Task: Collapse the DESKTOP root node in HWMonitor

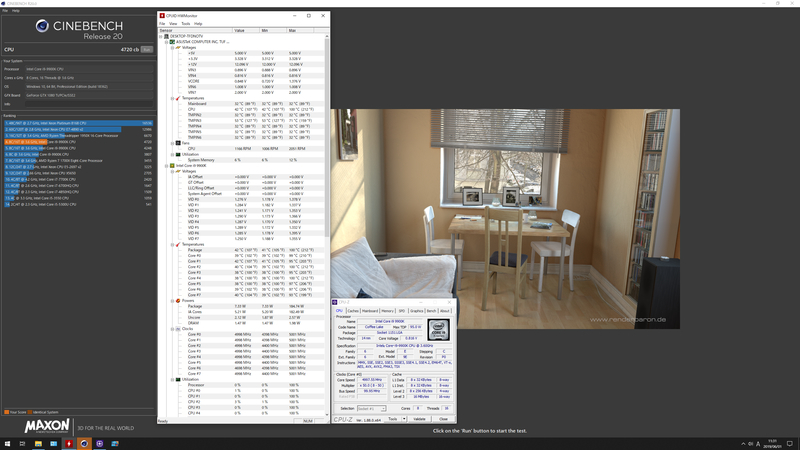Action: click(161, 36)
